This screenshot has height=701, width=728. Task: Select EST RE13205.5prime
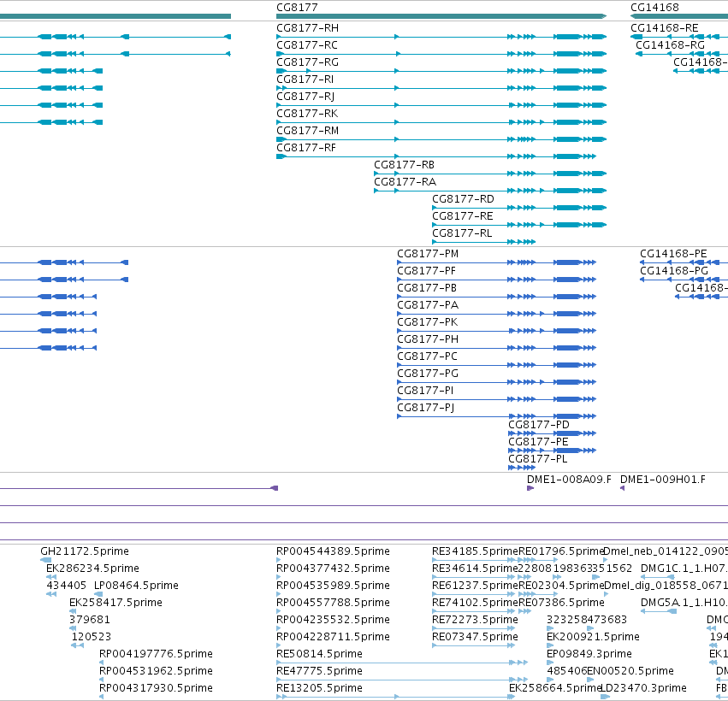(x=319, y=688)
